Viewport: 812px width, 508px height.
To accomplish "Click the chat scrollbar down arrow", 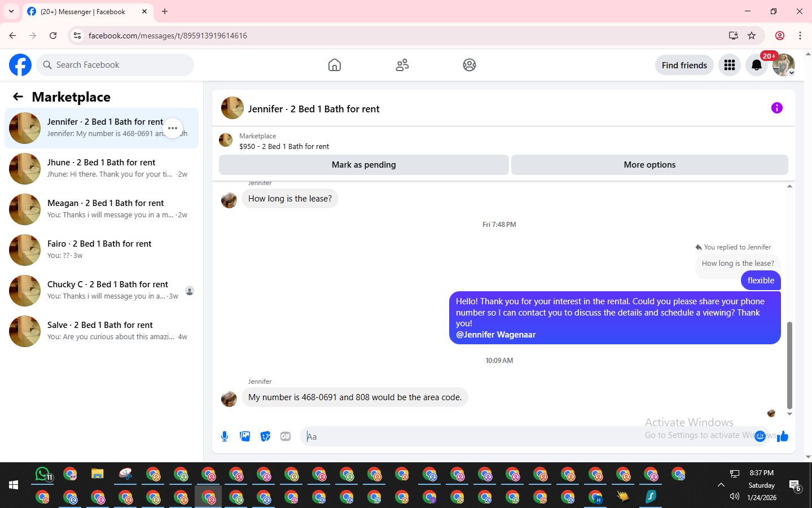I will (789, 414).
